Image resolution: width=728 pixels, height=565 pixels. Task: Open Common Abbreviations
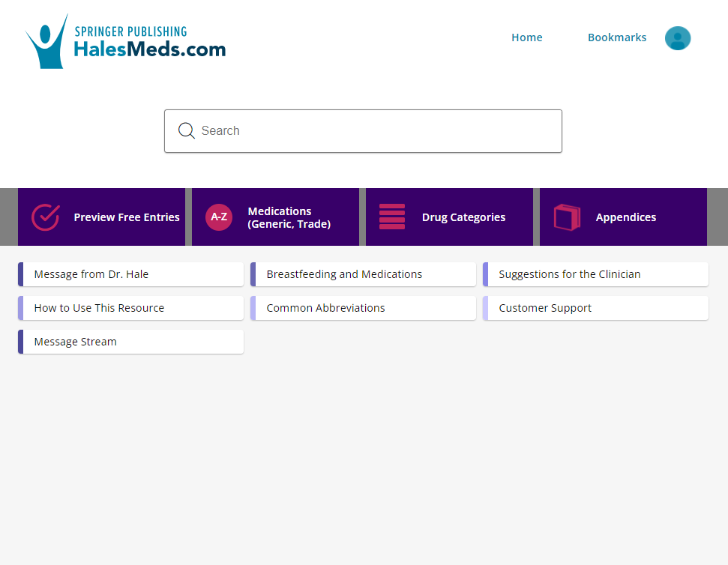click(x=363, y=308)
